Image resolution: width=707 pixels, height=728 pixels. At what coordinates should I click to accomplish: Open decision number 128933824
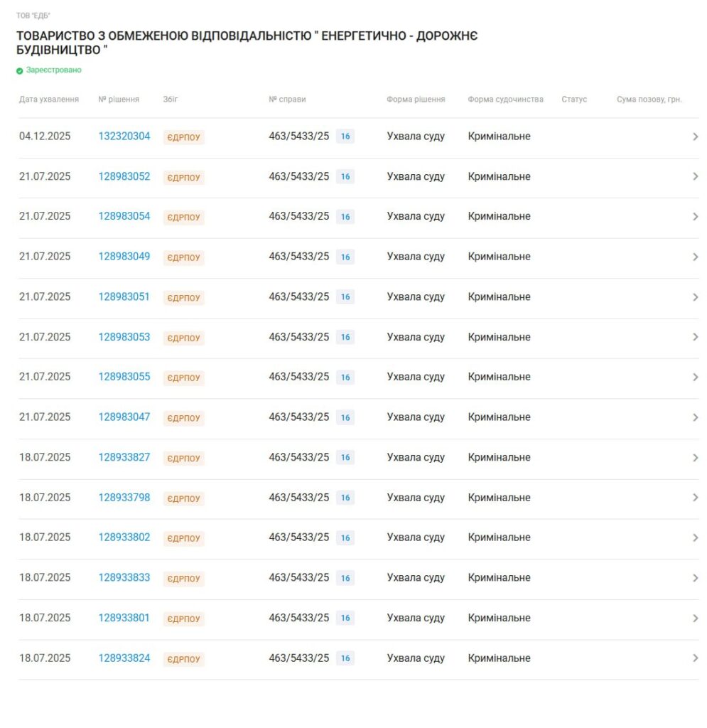click(124, 658)
